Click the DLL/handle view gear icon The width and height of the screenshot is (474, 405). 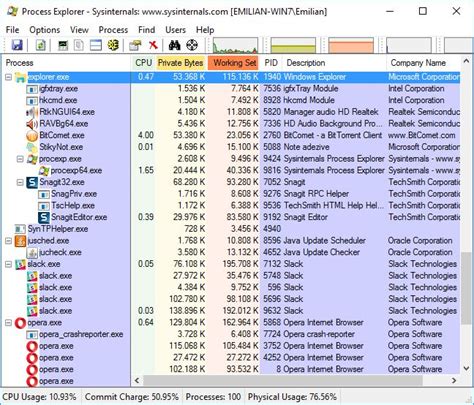113,45
